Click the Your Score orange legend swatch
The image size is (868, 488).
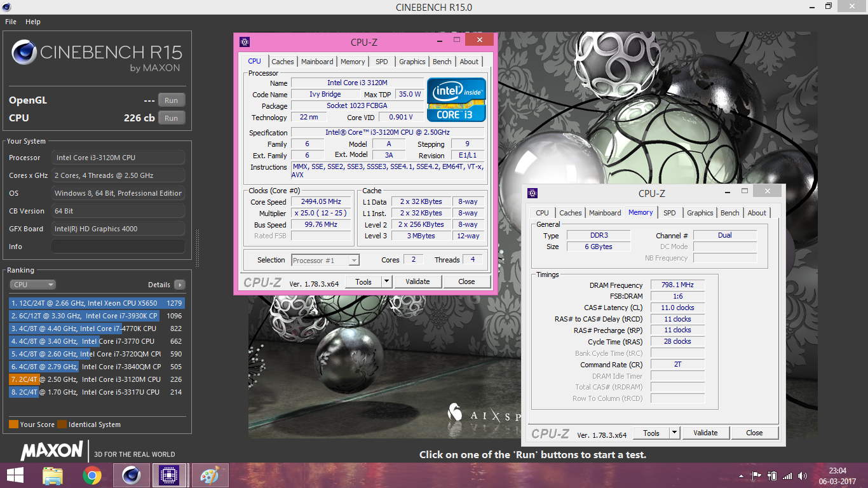coord(13,424)
